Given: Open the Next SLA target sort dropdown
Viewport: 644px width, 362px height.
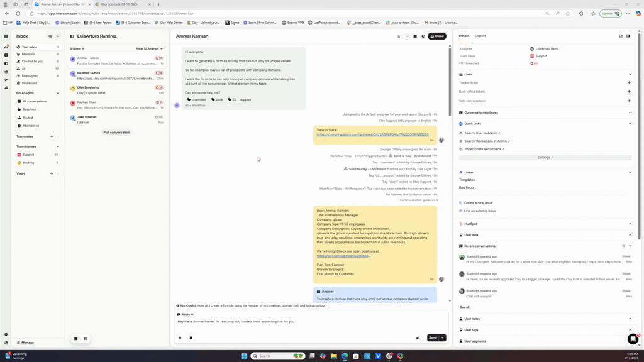Looking at the screenshot, I should (149, 48).
